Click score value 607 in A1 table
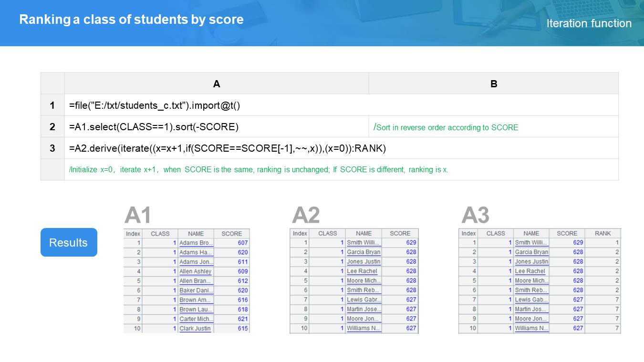The image size is (644, 362). pos(242,243)
